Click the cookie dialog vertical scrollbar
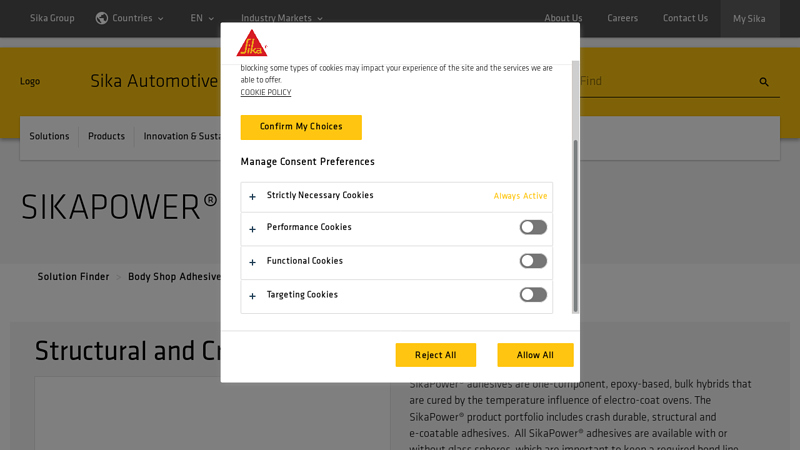The width and height of the screenshot is (800, 450). (x=575, y=225)
